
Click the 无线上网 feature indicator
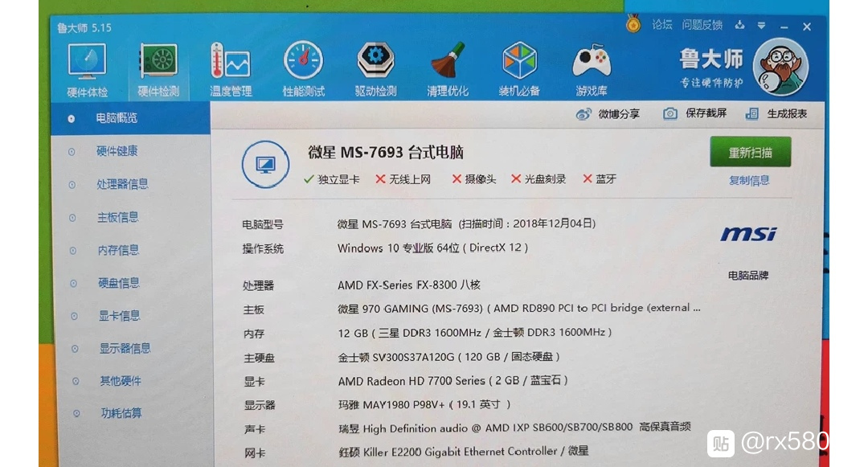[403, 179]
